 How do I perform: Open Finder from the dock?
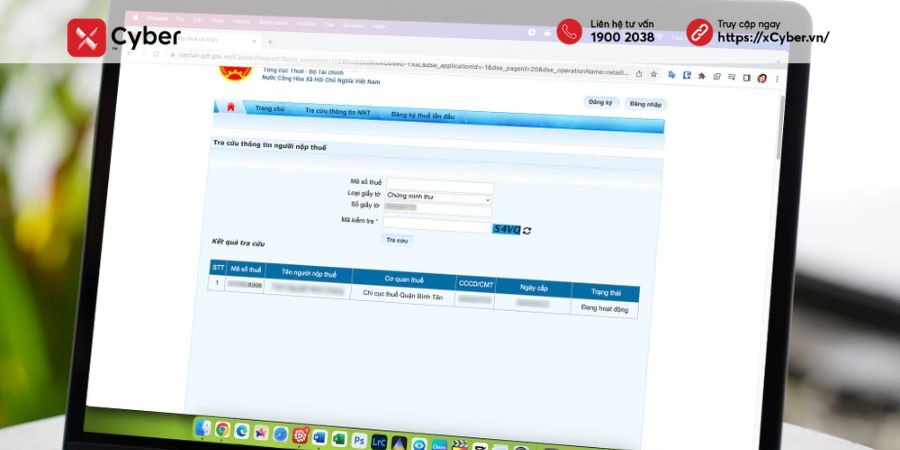point(203,428)
